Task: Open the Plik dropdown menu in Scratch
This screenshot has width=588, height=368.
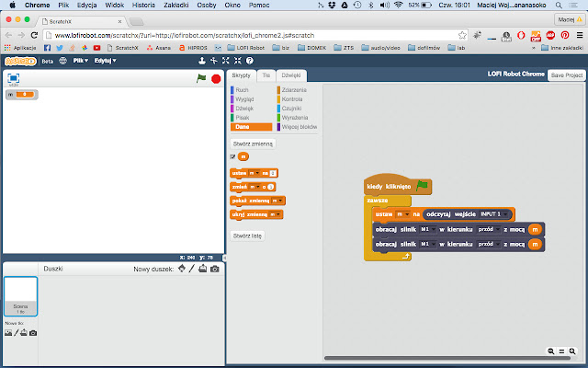Action: coord(80,61)
